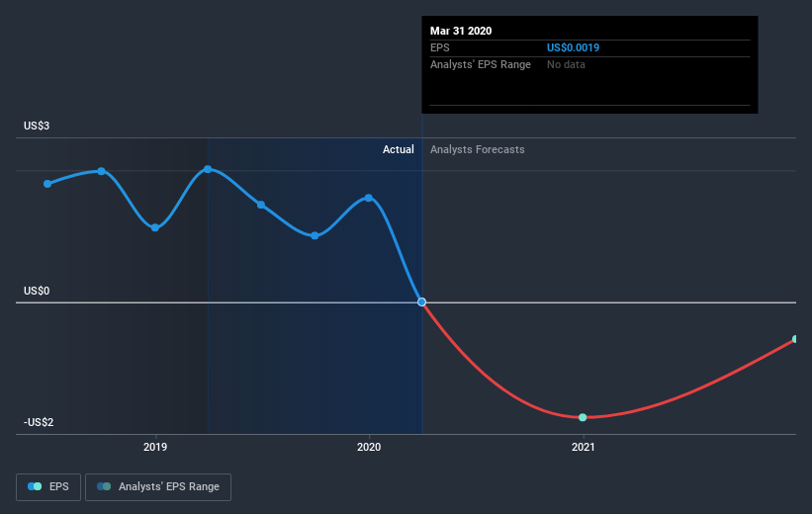Image resolution: width=812 pixels, height=514 pixels.
Task: Click the EPS low point at 2019 tick
Action: [155, 227]
